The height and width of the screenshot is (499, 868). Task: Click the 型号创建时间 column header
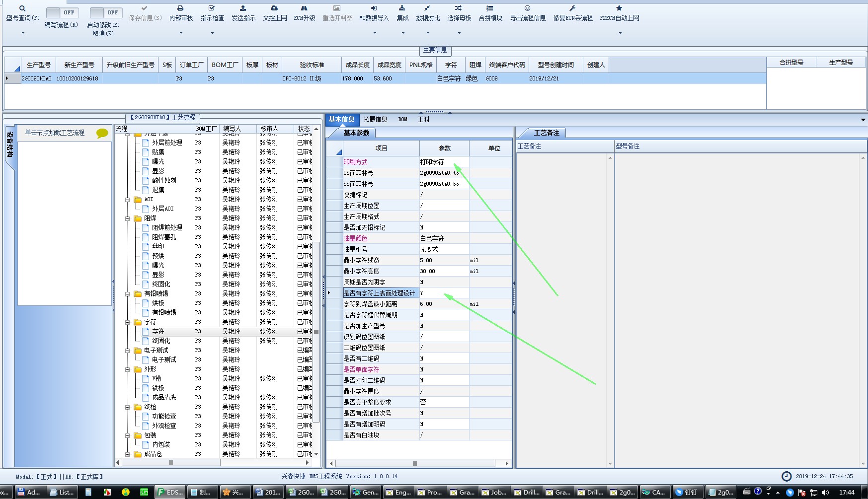point(555,65)
